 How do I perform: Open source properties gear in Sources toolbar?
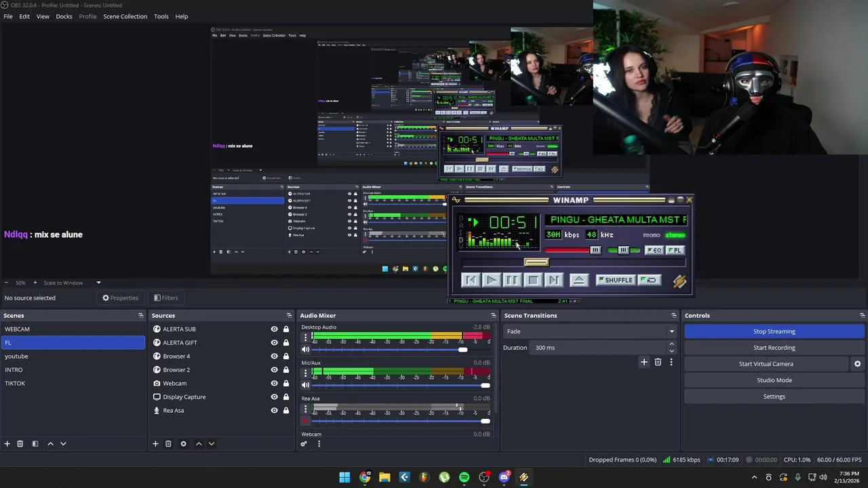click(x=183, y=444)
